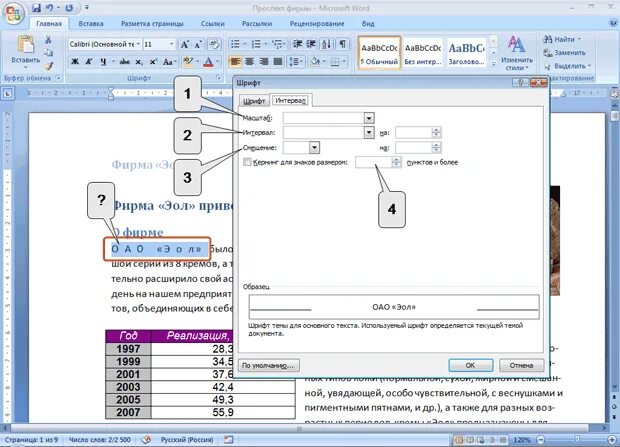Viewport: 620px width, 447px height.
Task: Enable the Кернинг для знаков checkbox
Action: tap(247, 162)
